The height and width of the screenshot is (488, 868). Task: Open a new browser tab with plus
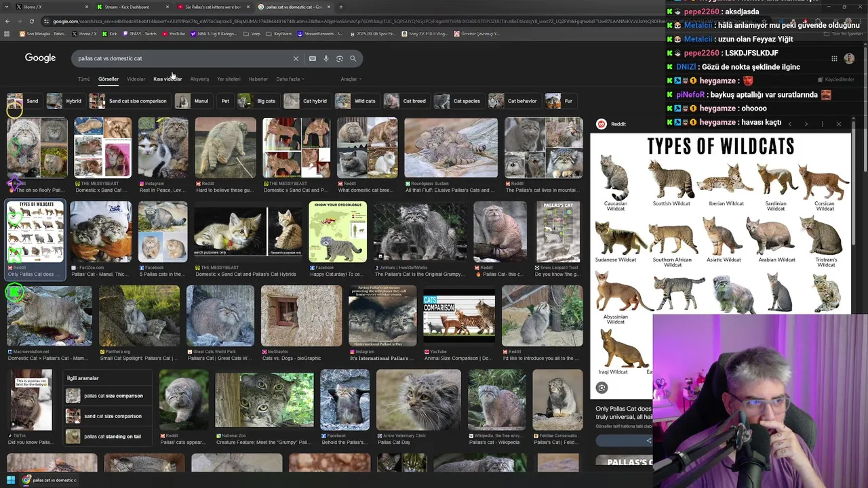(x=340, y=7)
